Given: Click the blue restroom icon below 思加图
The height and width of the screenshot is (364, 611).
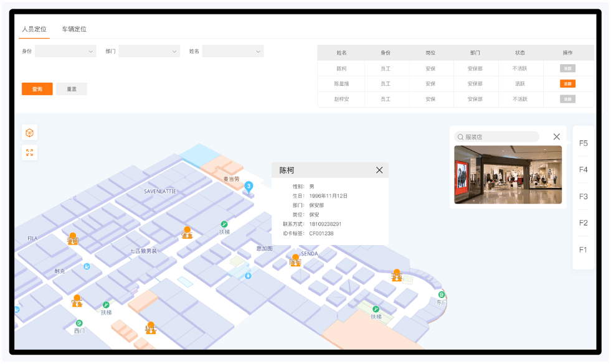Looking at the screenshot, I should pos(249,276).
